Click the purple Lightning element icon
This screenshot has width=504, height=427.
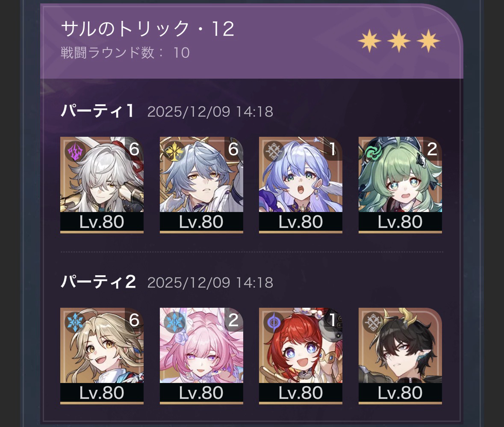click(x=75, y=151)
